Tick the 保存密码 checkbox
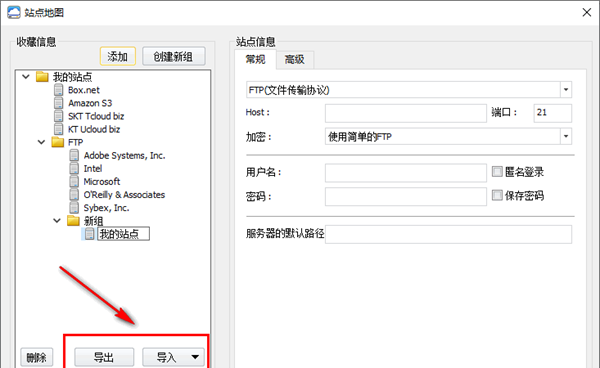The height and width of the screenshot is (368, 600). pyautogui.click(x=497, y=195)
